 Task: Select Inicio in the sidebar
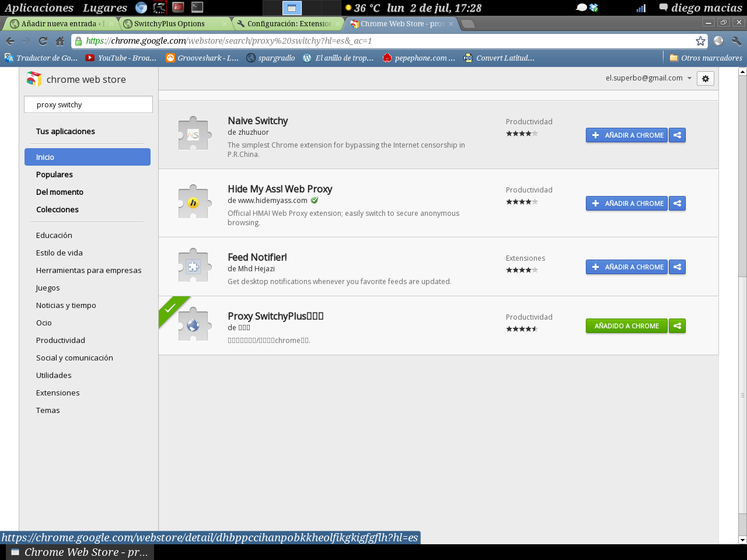coord(88,157)
